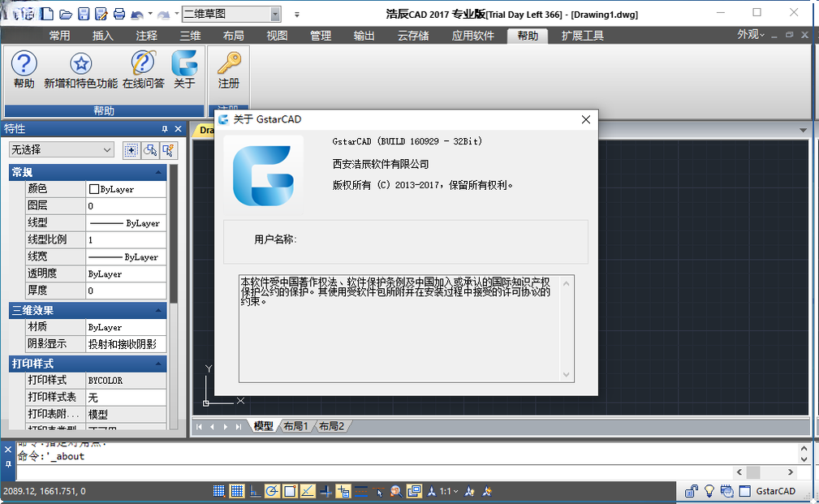
Task: Select the 布局1 layout tab
Action: tap(295, 426)
